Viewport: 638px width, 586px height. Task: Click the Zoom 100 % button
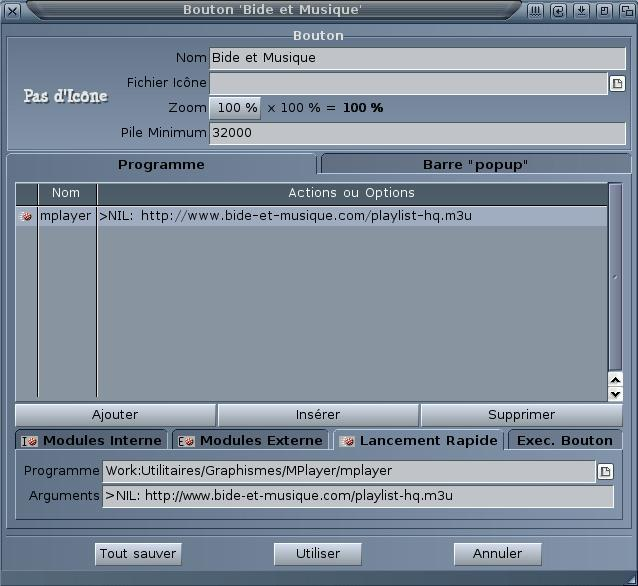pyautogui.click(x=235, y=108)
